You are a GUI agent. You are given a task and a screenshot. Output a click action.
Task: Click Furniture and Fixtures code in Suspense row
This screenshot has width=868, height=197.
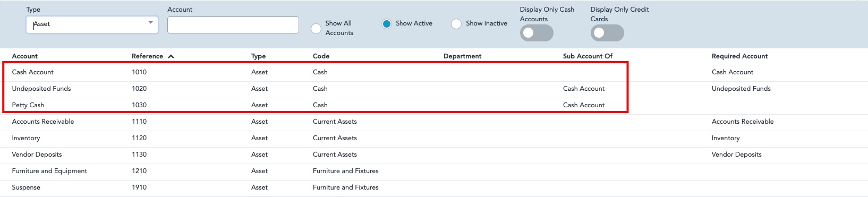pos(346,187)
